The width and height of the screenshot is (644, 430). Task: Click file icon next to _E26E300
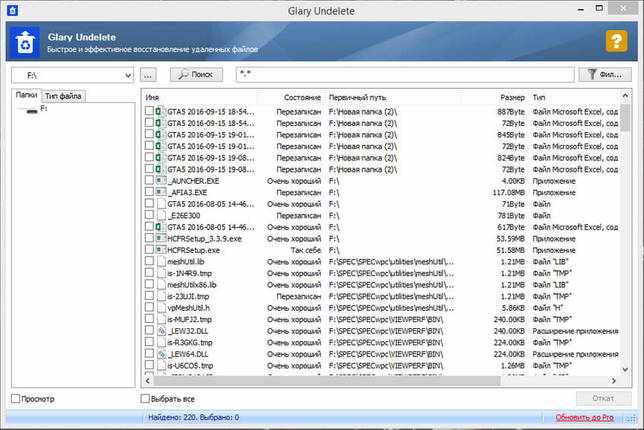[x=161, y=215]
